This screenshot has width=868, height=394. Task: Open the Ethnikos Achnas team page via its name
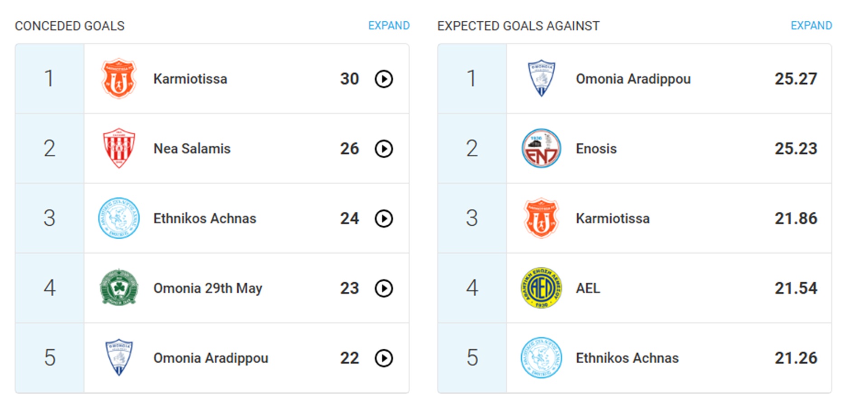tap(205, 218)
